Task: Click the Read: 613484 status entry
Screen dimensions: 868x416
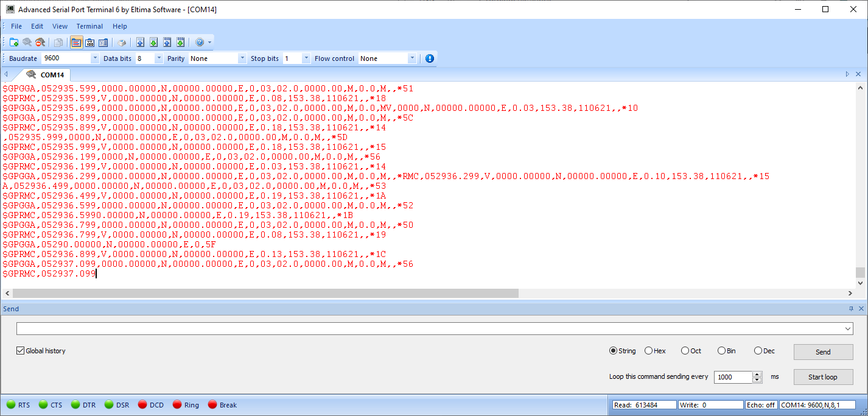Action: (x=644, y=404)
